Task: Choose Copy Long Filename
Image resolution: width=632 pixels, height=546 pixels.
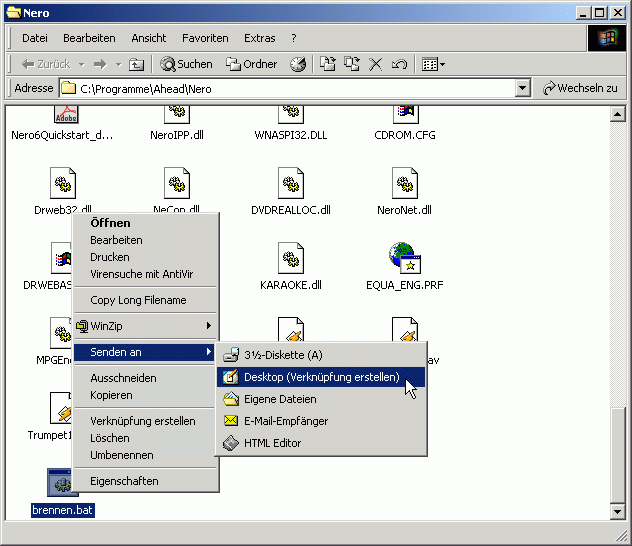Action: 146,300
